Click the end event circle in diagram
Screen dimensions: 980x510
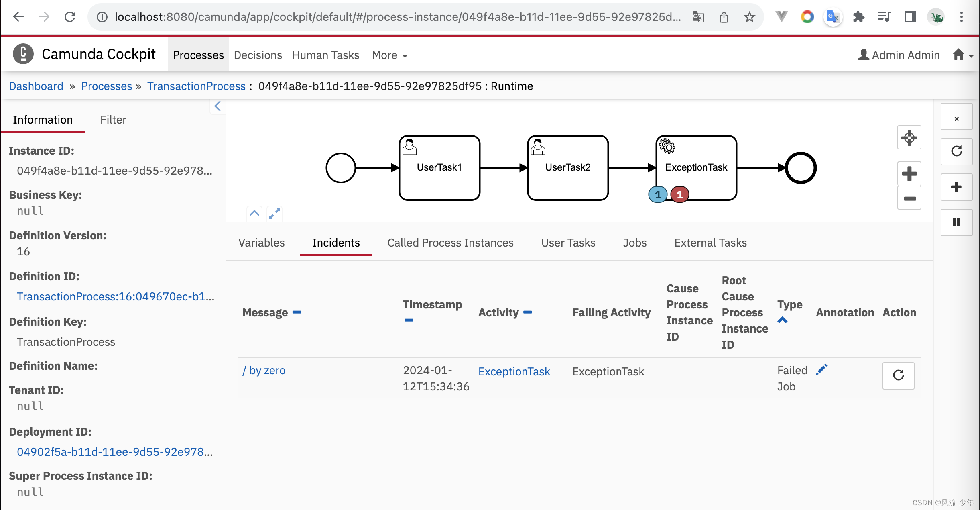[x=801, y=167]
